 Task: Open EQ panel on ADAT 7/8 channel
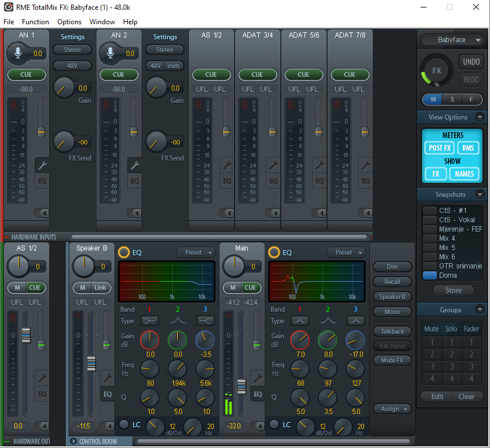click(x=366, y=181)
